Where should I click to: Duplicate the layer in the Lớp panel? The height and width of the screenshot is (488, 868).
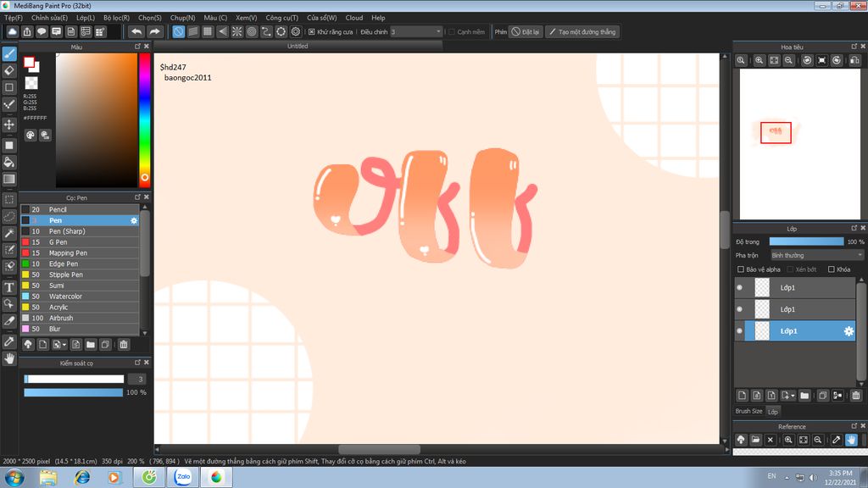click(x=822, y=395)
